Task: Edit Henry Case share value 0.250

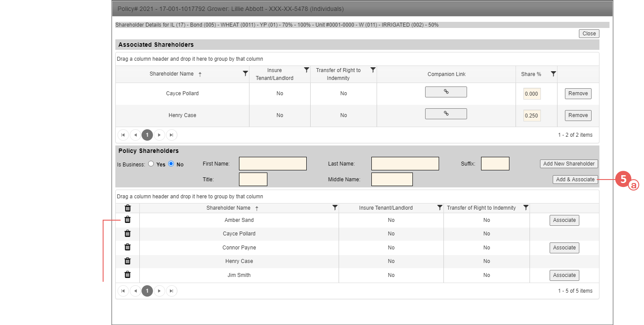Action: [x=532, y=115]
